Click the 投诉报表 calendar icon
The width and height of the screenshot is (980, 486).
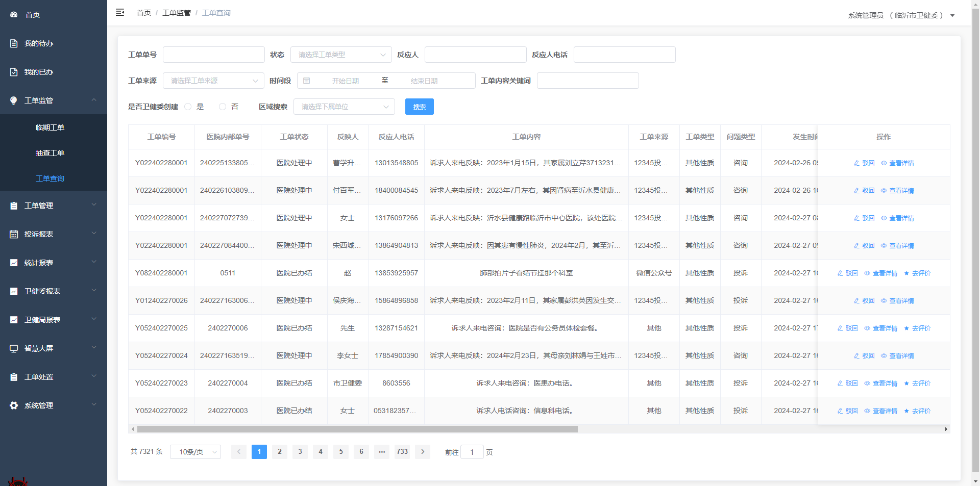coord(14,234)
